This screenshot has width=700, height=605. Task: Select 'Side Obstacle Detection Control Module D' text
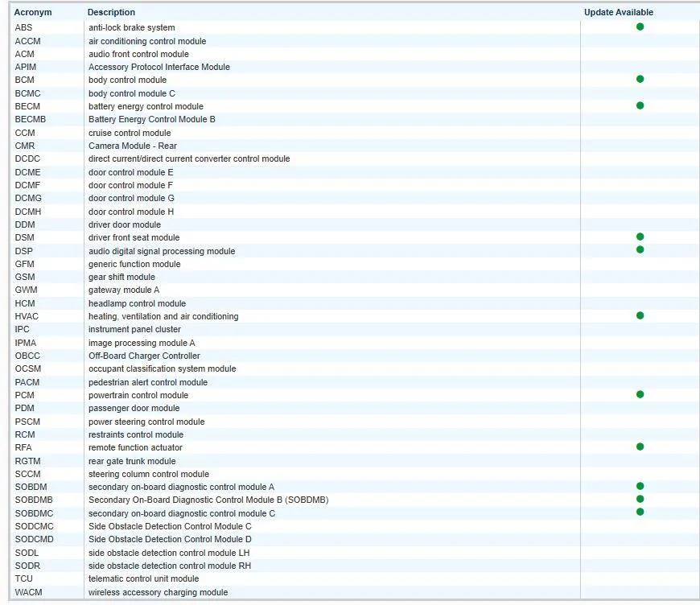click(170, 539)
